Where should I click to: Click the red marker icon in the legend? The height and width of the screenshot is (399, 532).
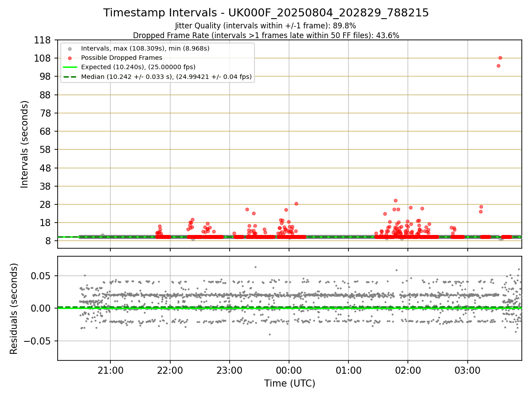pos(70,58)
